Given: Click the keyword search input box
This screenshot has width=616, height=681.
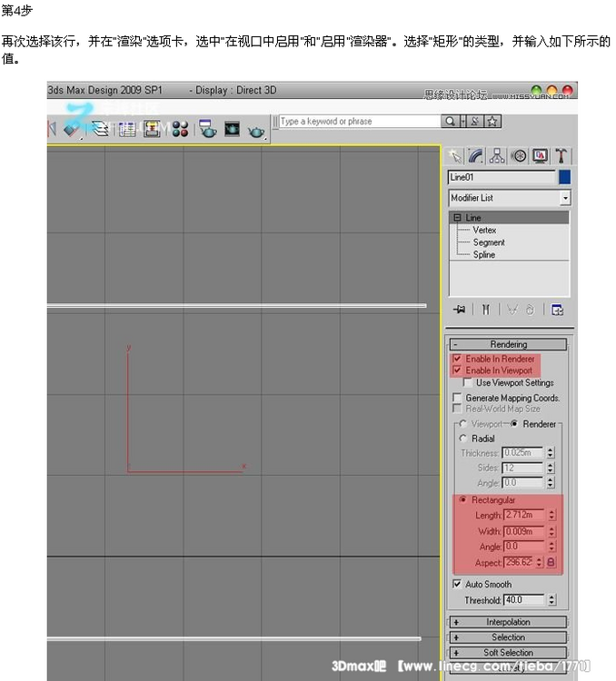Looking at the screenshot, I should point(360,121).
